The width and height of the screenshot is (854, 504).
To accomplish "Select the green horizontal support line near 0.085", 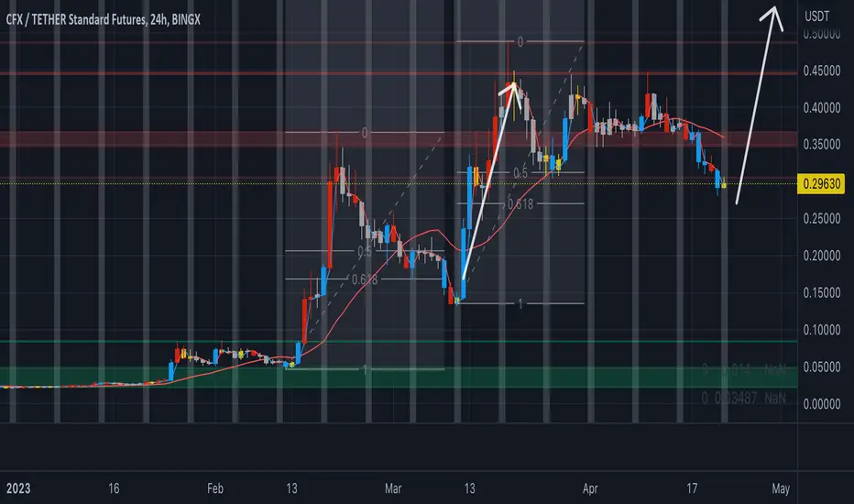I will click(x=399, y=341).
